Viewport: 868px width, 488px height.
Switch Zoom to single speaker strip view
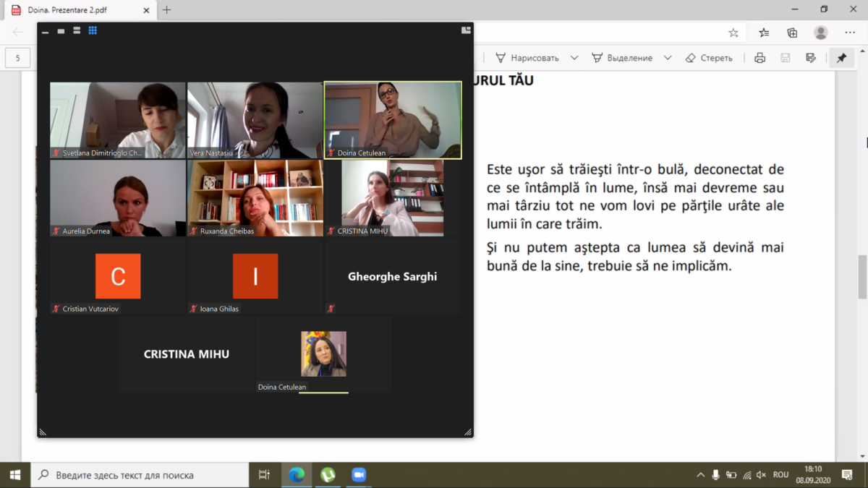(61, 32)
